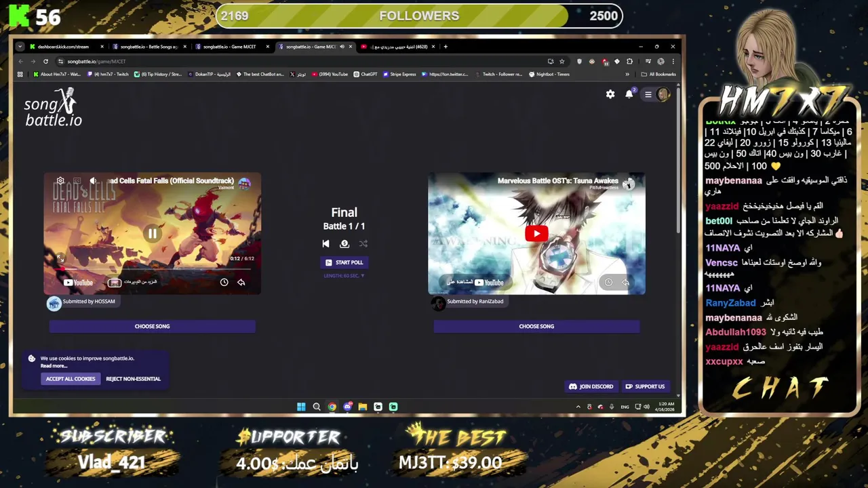The height and width of the screenshot is (488, 868).
Task: Click the Support Us button
Action: point(645,386)
